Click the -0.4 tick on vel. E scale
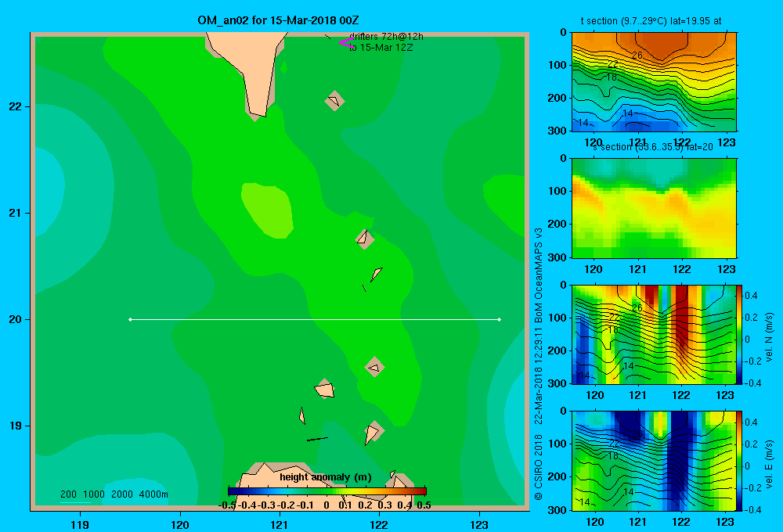The width and height of the screenshot is (783, 532). pyautogui.click(x=752, y=509)
